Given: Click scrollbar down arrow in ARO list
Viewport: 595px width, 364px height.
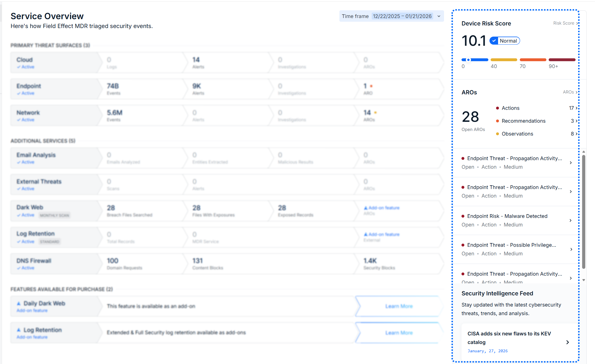Looking at the screenshot, I should point(584,280).
